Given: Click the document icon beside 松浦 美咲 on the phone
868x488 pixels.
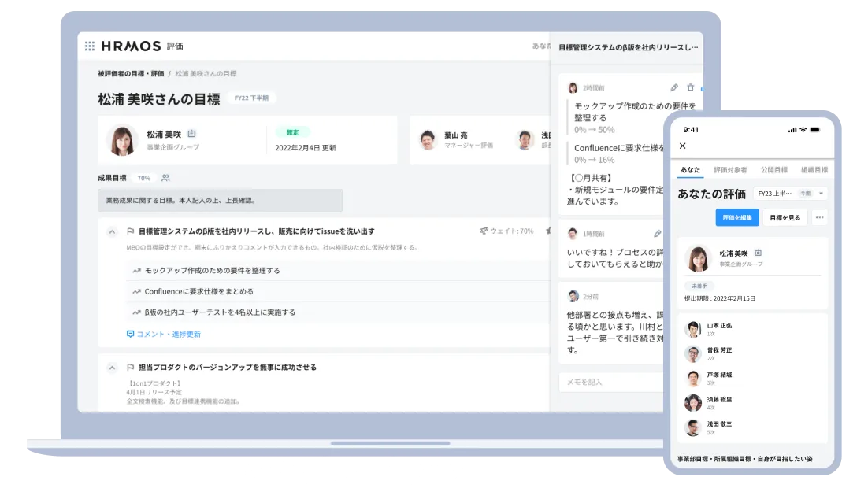Looking at the screenshot, I should [758, 253].
